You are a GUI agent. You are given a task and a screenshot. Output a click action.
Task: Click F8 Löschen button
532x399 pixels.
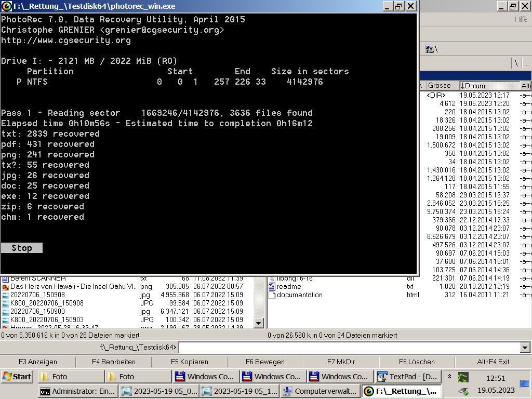coord(417,362)
